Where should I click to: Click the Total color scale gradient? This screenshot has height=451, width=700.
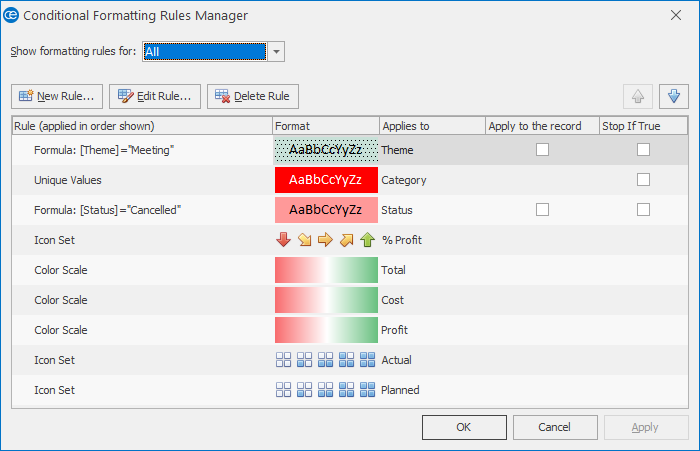[x=326, y=270]
